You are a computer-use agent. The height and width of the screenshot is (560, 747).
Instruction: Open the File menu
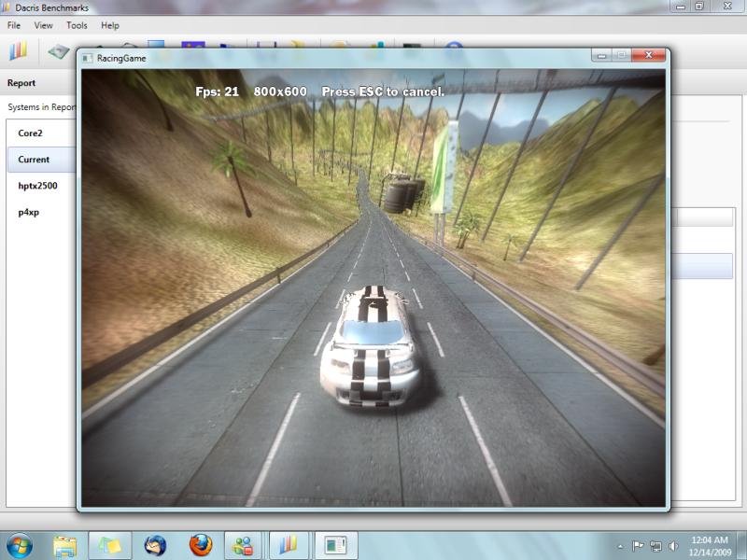point(14,25)
